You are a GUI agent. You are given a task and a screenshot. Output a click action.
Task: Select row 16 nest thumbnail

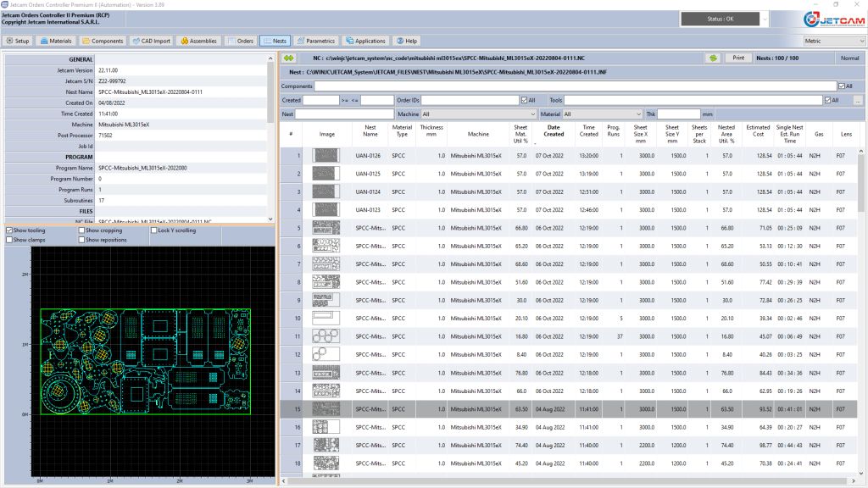326,427
